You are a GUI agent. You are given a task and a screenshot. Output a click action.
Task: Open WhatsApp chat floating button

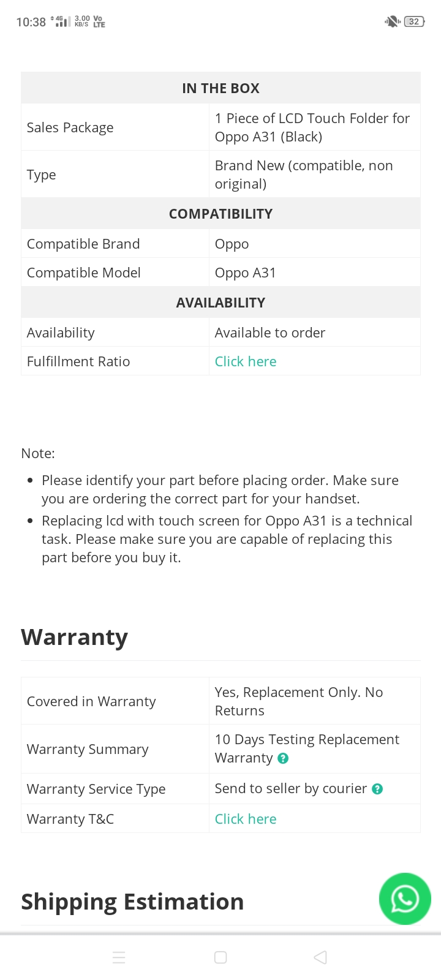tap(405, 899)
